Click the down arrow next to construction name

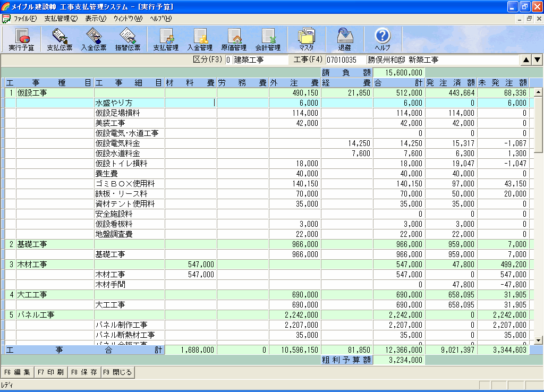pyautogui.click(x=537, y=60)
